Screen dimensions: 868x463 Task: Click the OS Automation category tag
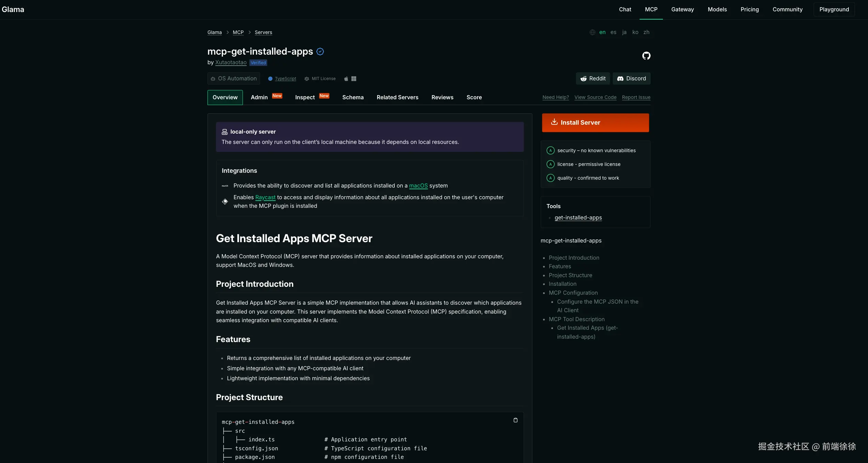(x=234, y=79)
